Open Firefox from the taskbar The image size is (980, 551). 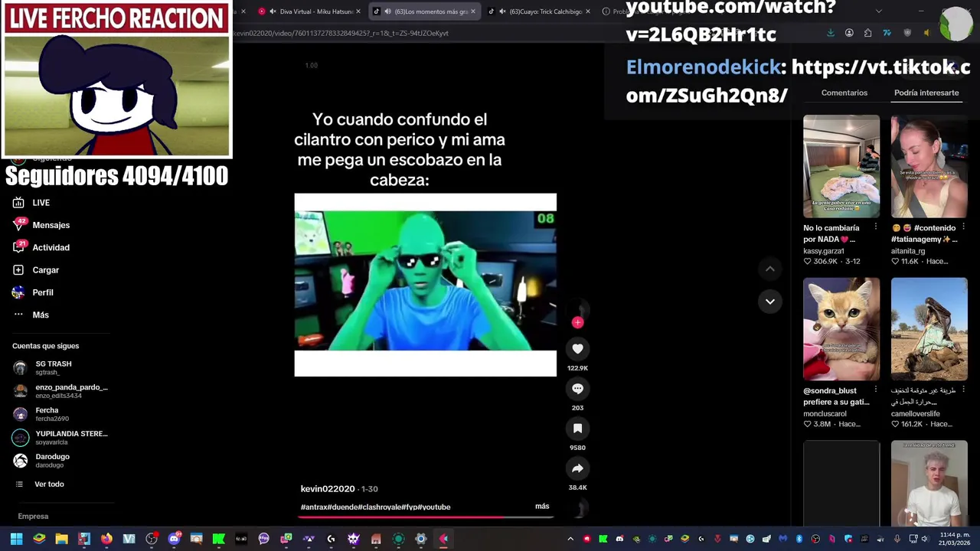point(106,539)
